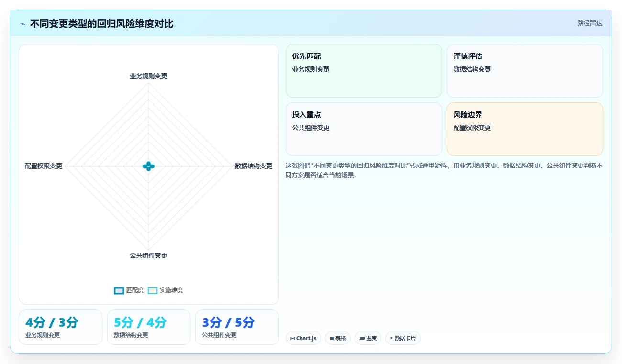
Task: Click the 数据结构变更 radar axis label
Action: click(x=254, y=166)
